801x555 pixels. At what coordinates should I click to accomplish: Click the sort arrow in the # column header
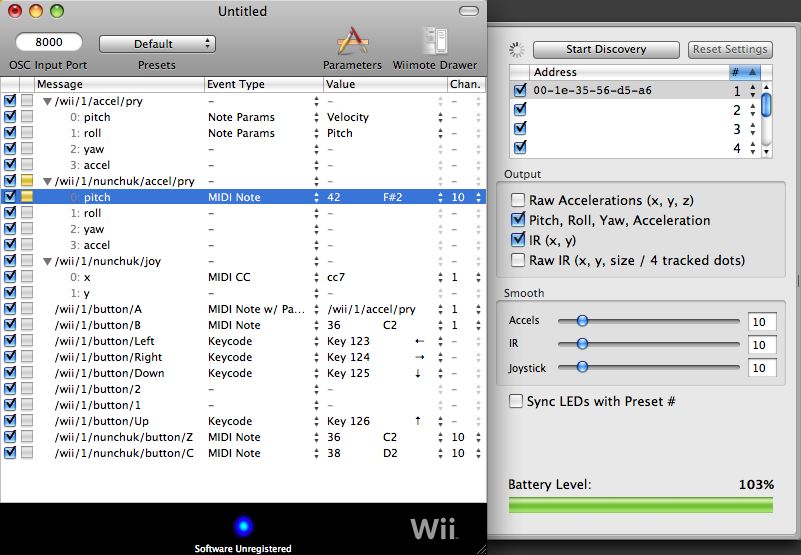point(752,72)
